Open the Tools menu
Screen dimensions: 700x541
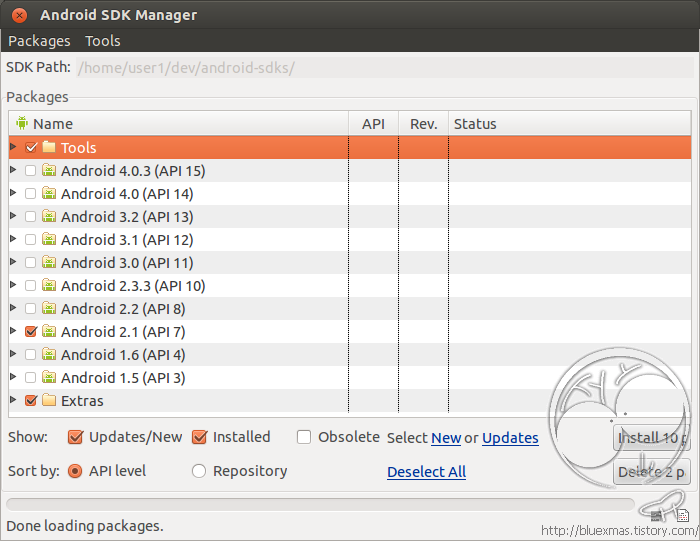click(x=103, y=41)
